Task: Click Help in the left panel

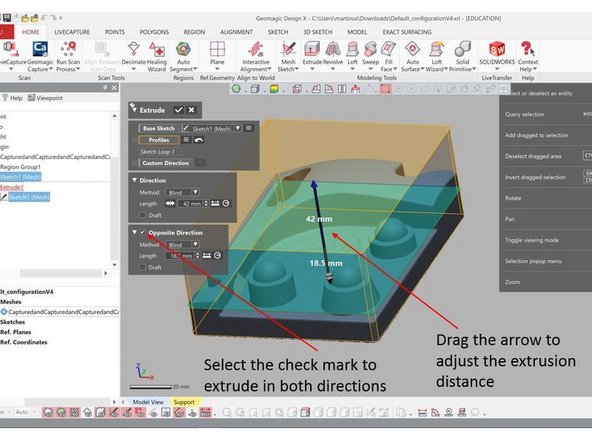Action: click(12, 98)
